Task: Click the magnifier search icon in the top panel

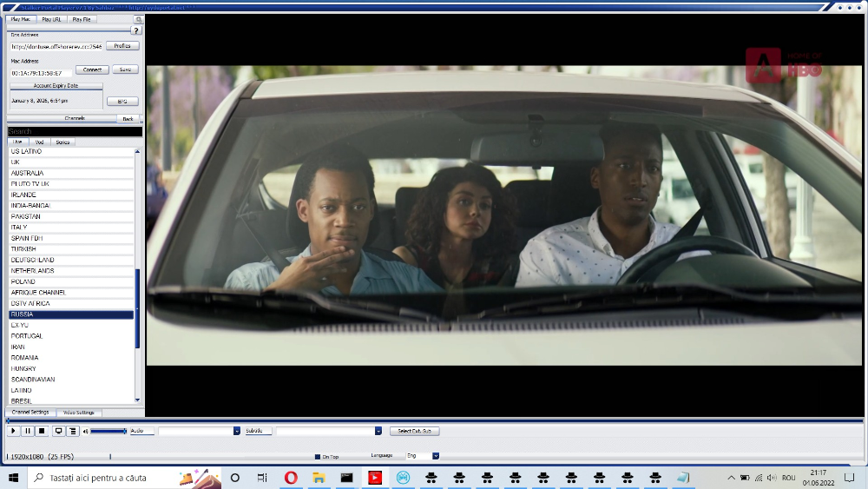Action: pos(138,19)
